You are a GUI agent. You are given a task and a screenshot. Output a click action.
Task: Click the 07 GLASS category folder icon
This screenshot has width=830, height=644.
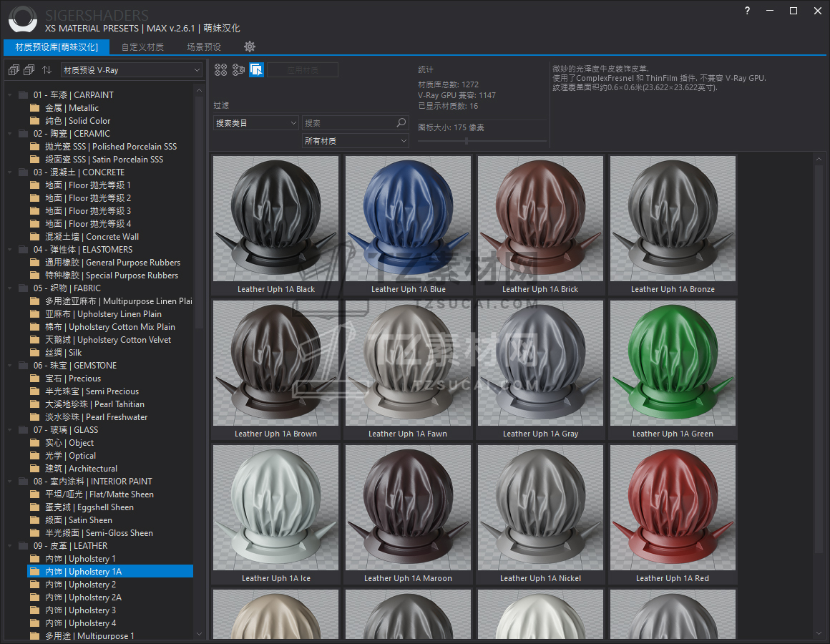pos(24,429)
